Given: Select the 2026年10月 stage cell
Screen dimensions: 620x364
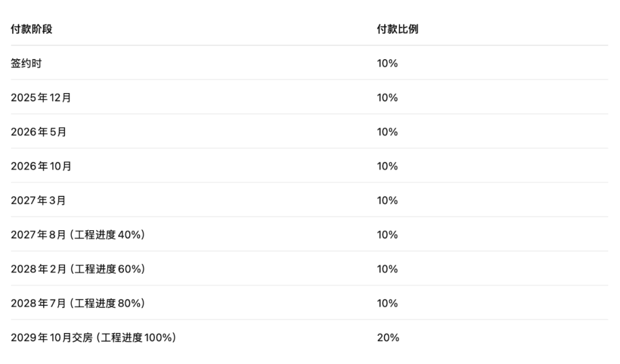Looking at the screenshot, I should 41,166.
